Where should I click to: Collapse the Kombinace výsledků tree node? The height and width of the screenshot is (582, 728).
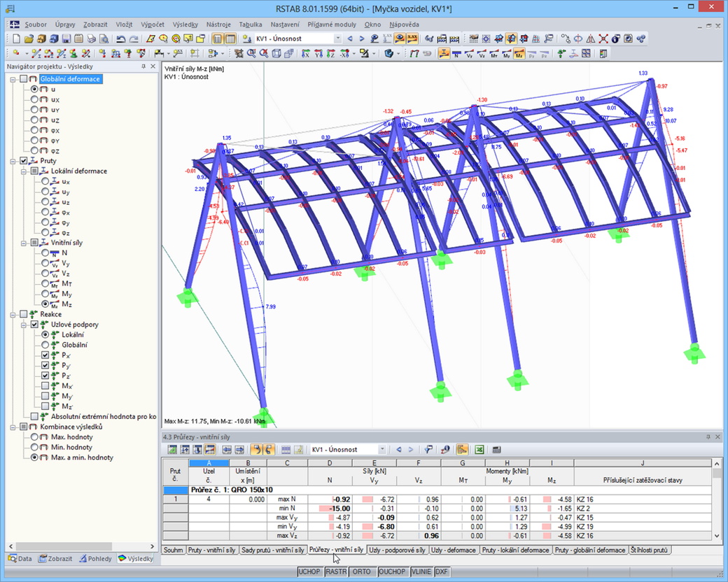coord(13,427)
